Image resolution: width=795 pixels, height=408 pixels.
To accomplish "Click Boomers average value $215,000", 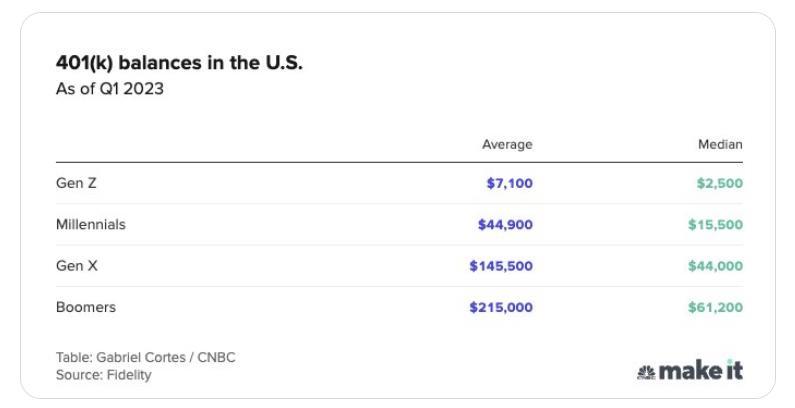I will point(501,307).
